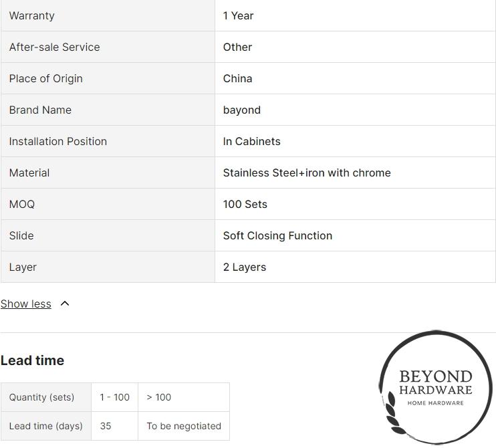Select the bayond brand name value
This screenshot has height=448, width=496.
[242, 110]
